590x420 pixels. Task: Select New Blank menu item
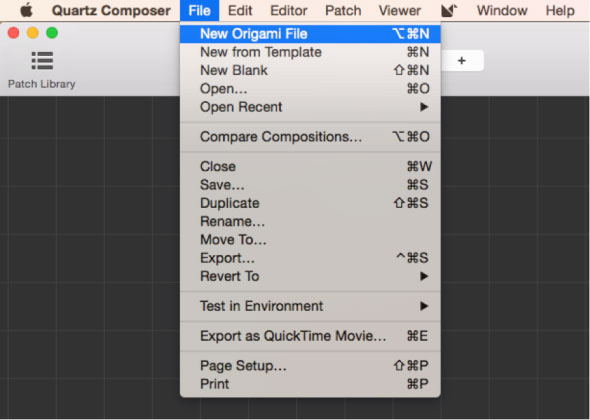point(310,70)
